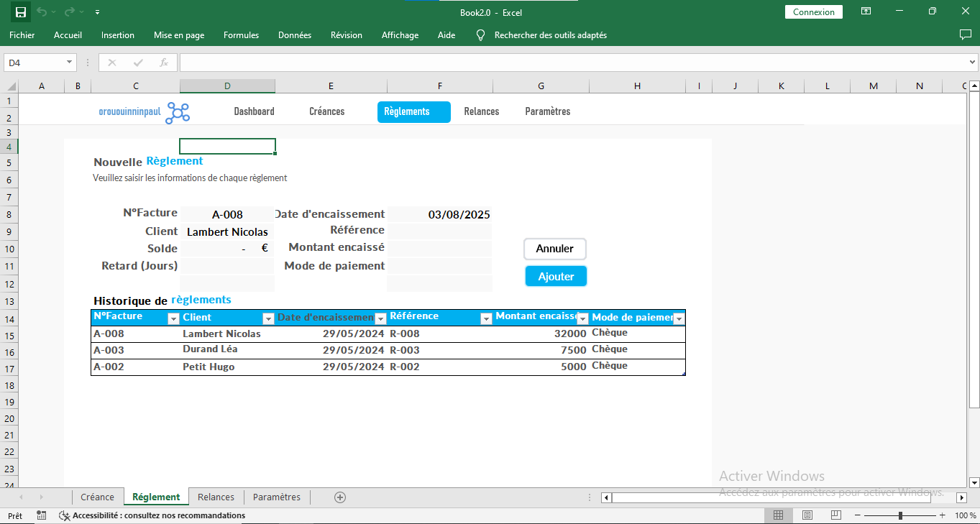Image resolution: width=980 pixels, height=524 pixels.
Task: Switch to Page Break Preview icon
Action: [835, 515]
